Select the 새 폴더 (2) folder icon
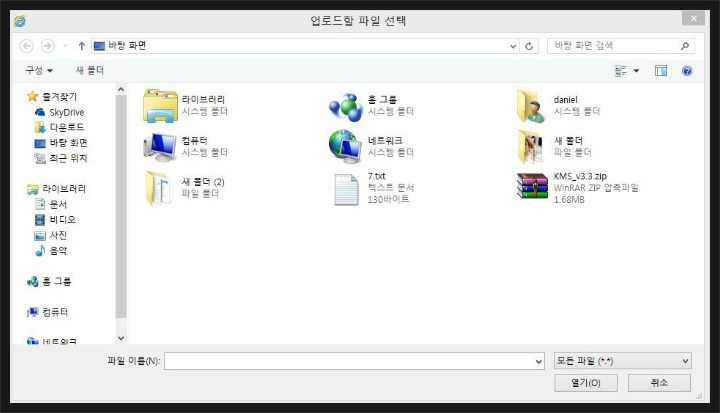The image size is (720, 413). [158, 188]
